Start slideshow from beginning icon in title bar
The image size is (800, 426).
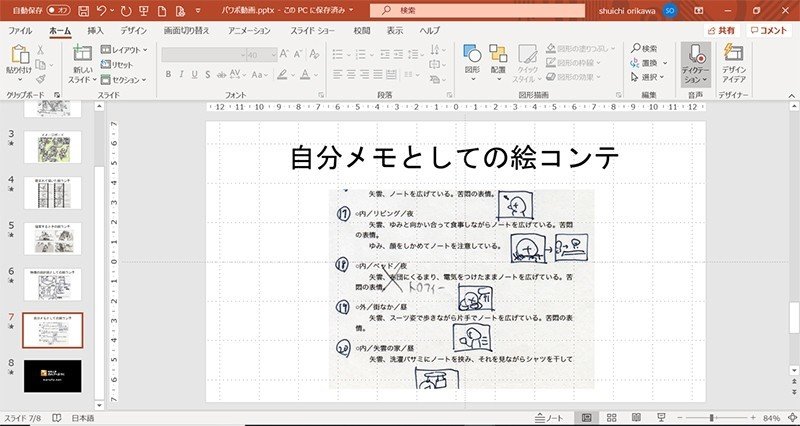143,11
